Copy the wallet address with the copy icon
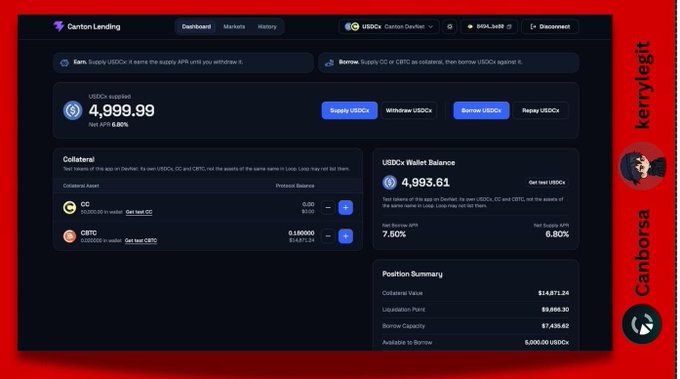Image resolution: width=680 pixels, height=379 pixels. [509, 26]
